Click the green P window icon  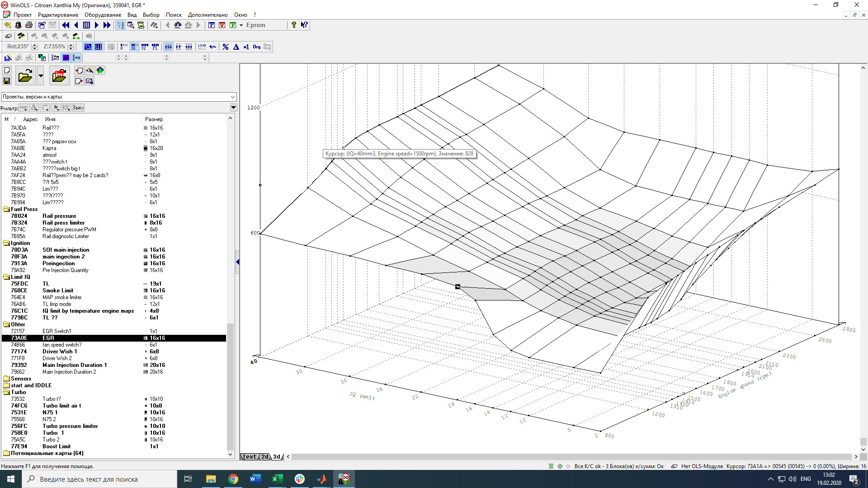[x=233, y=25]
